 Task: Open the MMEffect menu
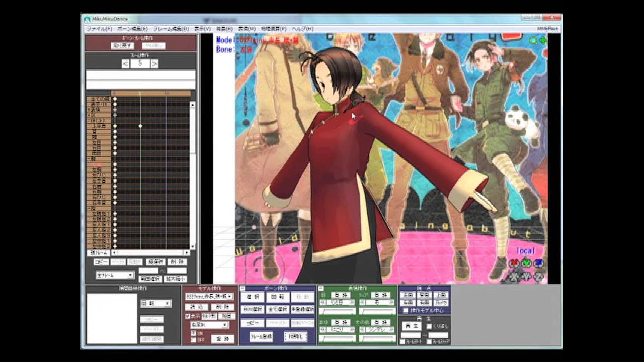[548, 29]
